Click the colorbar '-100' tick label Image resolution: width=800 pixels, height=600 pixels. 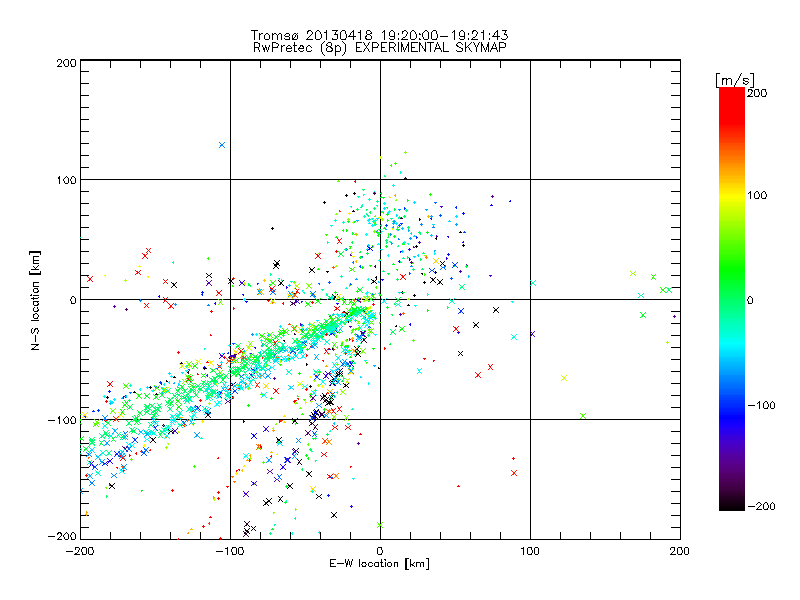click(x=761, y=405)
